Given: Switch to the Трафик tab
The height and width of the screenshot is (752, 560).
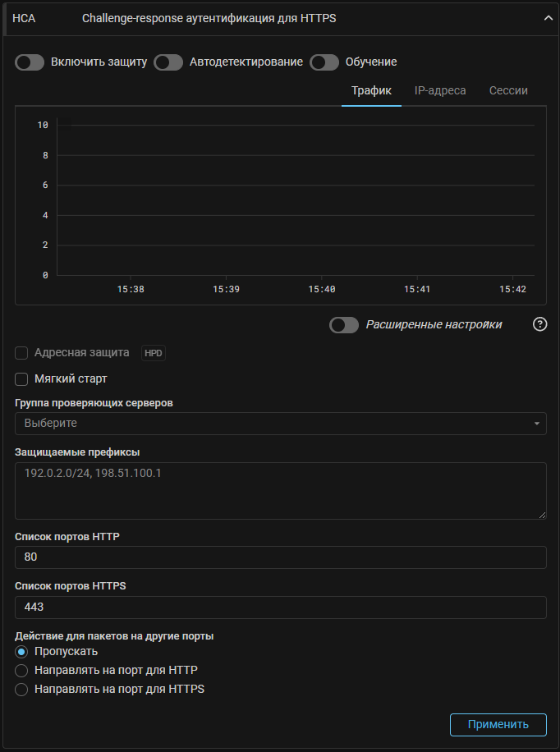Looking at the screenshot, I should pos(371,90).
